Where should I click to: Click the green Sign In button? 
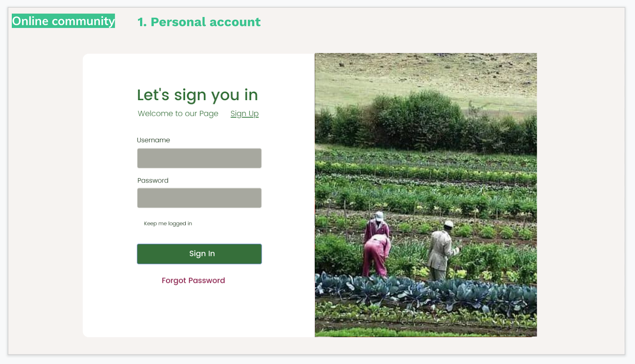[199, 254]
